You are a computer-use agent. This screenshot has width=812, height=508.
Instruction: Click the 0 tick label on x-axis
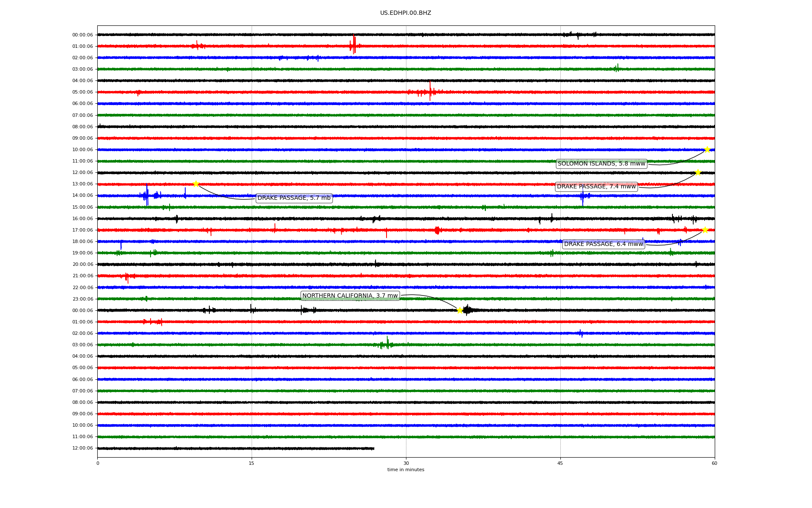pyautogui.click(x=98, y=463)
